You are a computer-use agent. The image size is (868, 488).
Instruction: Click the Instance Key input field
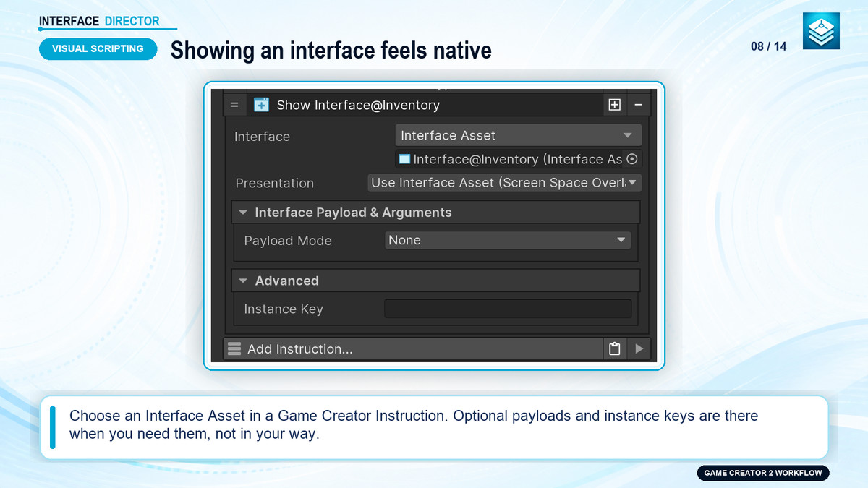pos(508,309)
